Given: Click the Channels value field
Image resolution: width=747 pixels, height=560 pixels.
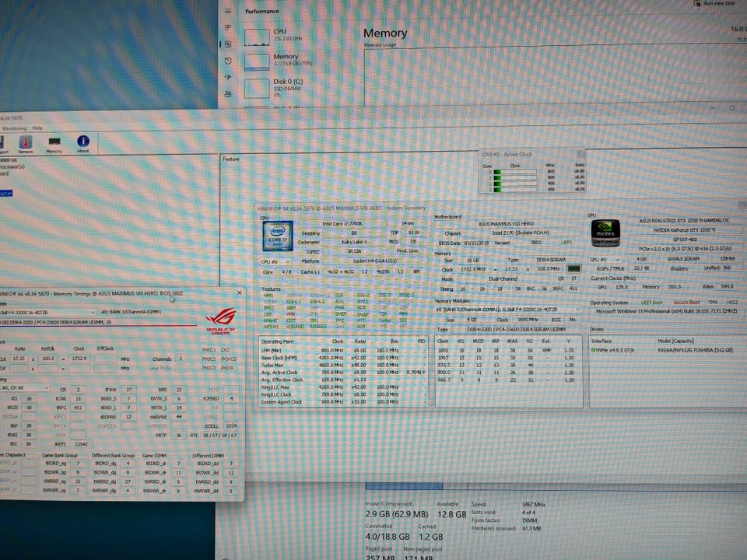Looking at the screenshot, I should point(181,359).
